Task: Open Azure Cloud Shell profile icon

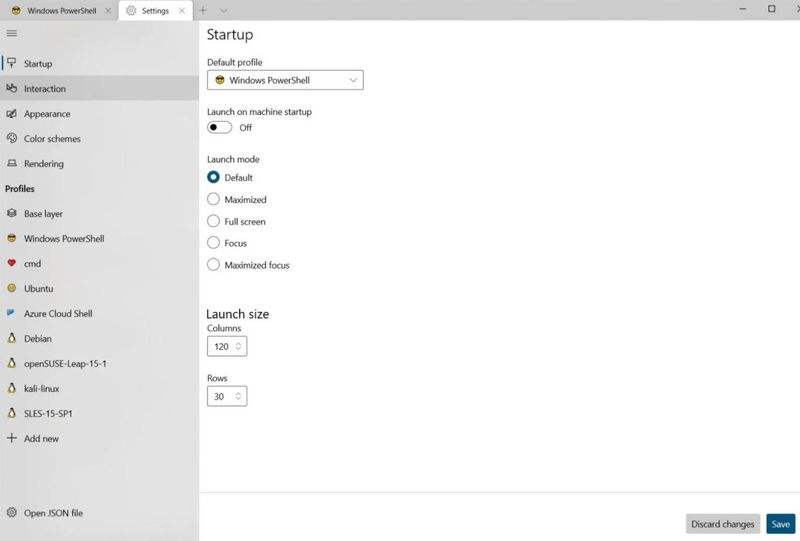Action: pyautogui.click(x=12, y=313)
